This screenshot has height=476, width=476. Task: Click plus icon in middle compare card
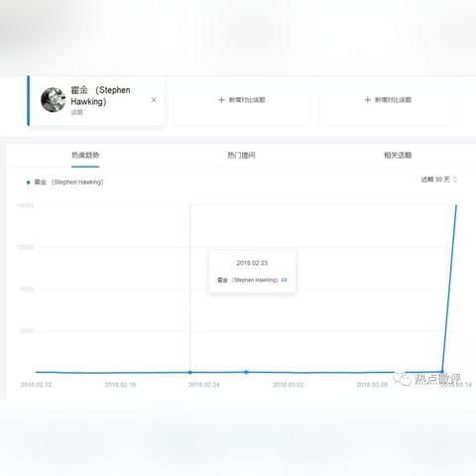coord(221,100)
